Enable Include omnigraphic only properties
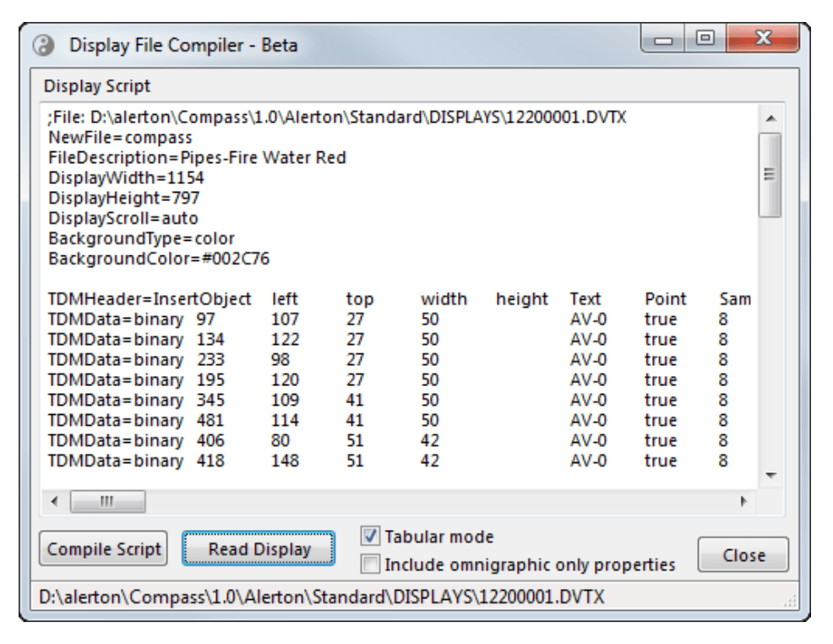Image resolution: width=833 pixels, height=644 pixels. coord(370,564)
